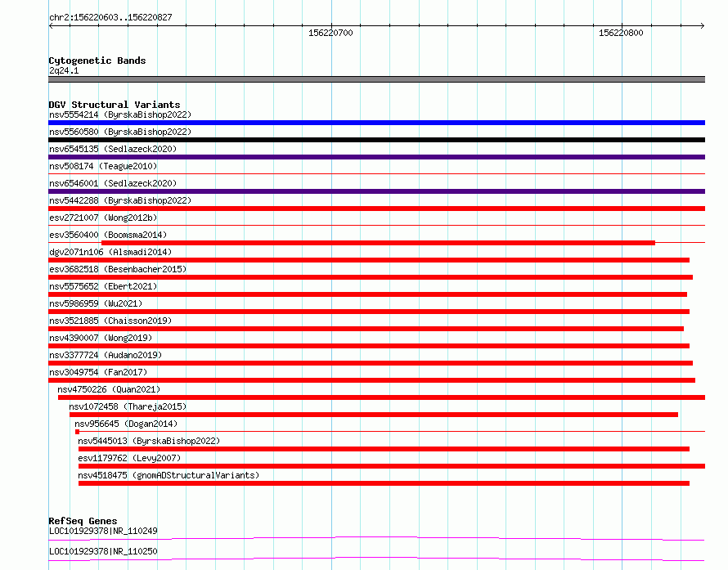
Task: Select the red esv3560400 variant bar
Action: [x=378, y=243]
